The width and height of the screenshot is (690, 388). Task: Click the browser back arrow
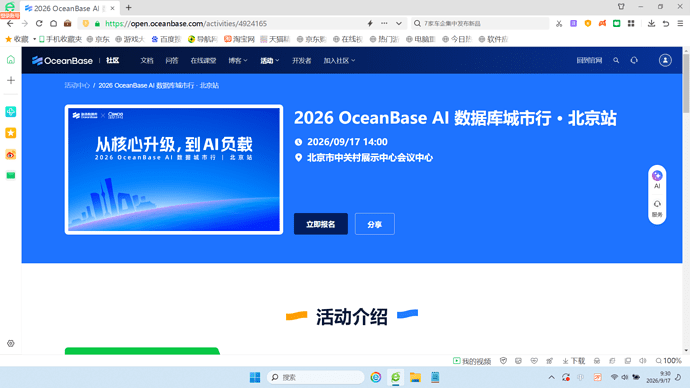pos(10,23)
